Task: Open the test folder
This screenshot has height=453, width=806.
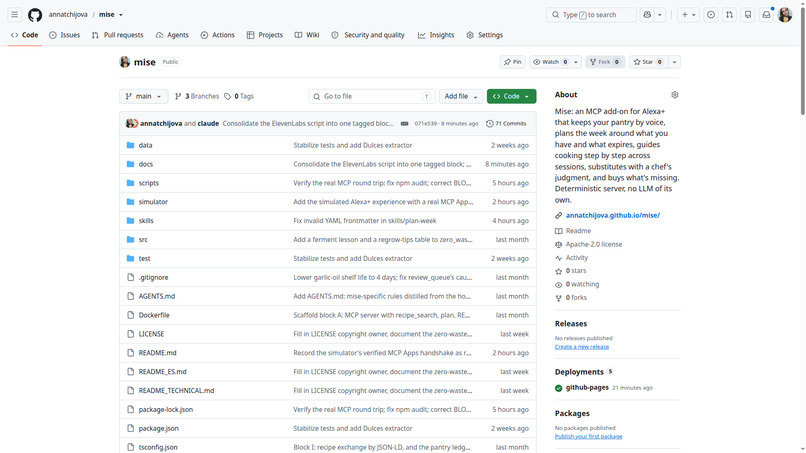Action: click(x=144, y=258)
